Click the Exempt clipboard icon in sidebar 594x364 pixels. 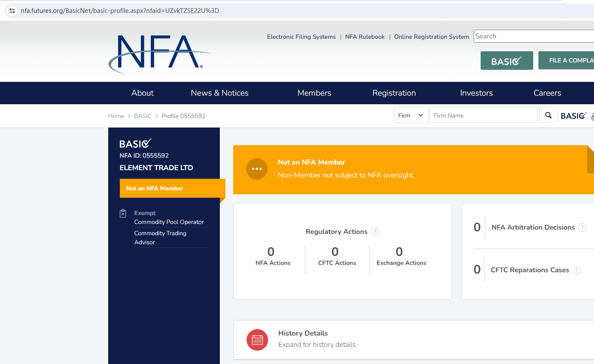[123, 213]
